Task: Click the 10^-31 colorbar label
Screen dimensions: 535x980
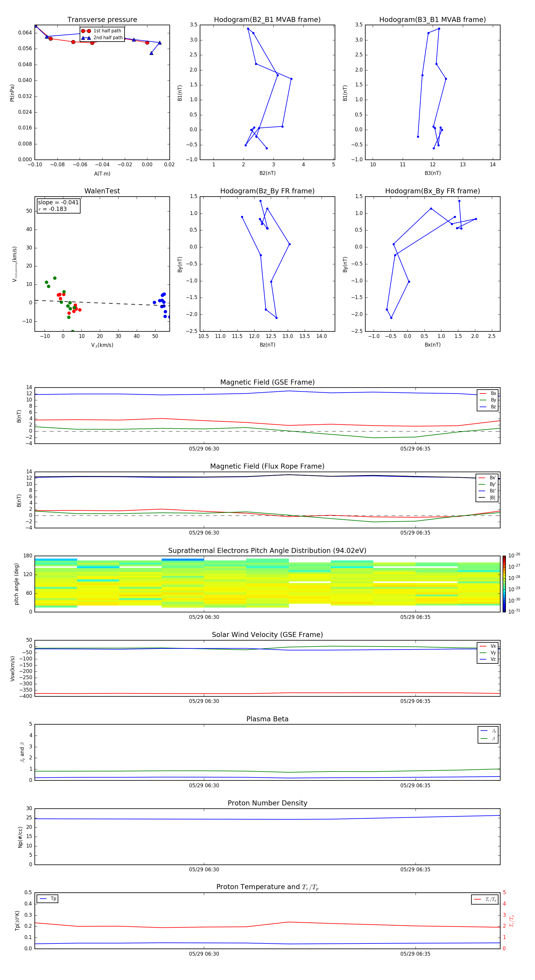Action: [x=514, y=611]
